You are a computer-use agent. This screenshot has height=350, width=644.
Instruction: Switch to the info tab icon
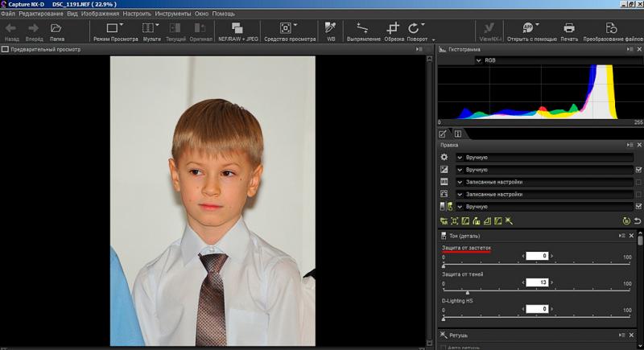point(457,134)
